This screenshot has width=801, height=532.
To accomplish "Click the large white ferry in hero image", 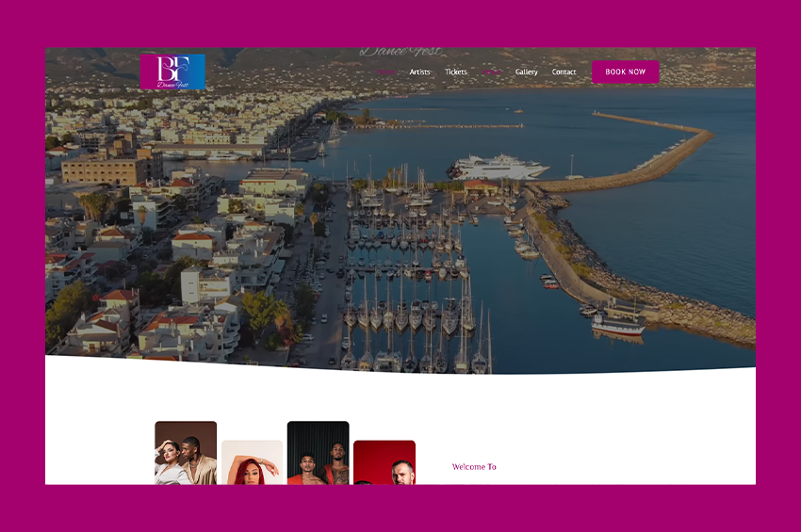I will 498,168.
